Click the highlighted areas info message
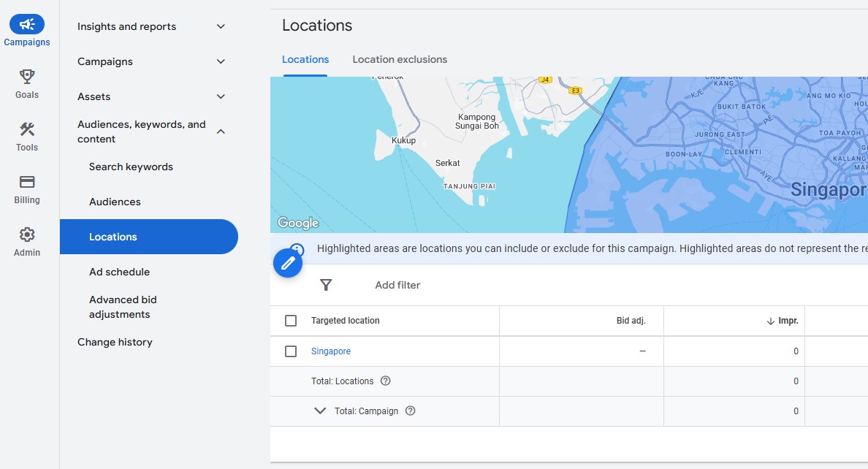Image resolution: width=868 pixels, height=469 pixels. click(593, 248)
